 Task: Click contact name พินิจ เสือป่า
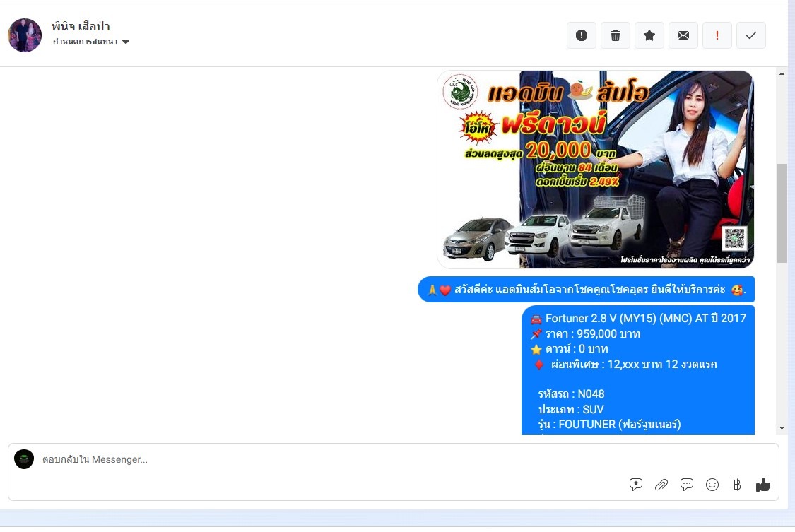(81, 26)
